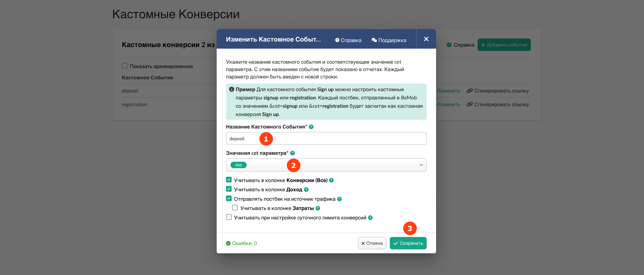Screen dimensions: 644x275
Task: Click help icon next to Конверсии (Все)
Action: (x=331, y=180)
